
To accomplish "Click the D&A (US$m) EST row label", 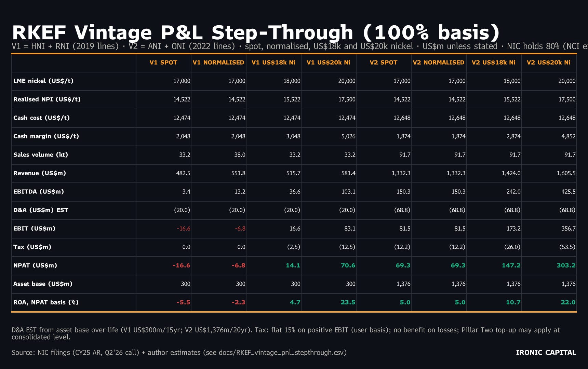I will tap(41, 210).
